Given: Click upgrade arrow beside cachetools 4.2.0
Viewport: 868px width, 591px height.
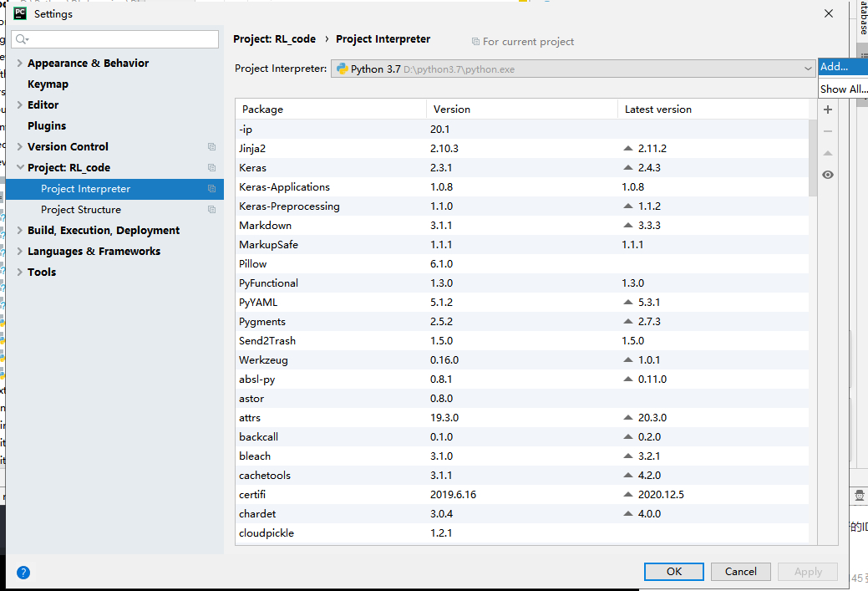Looking at the screenshot, I should 627,475.
